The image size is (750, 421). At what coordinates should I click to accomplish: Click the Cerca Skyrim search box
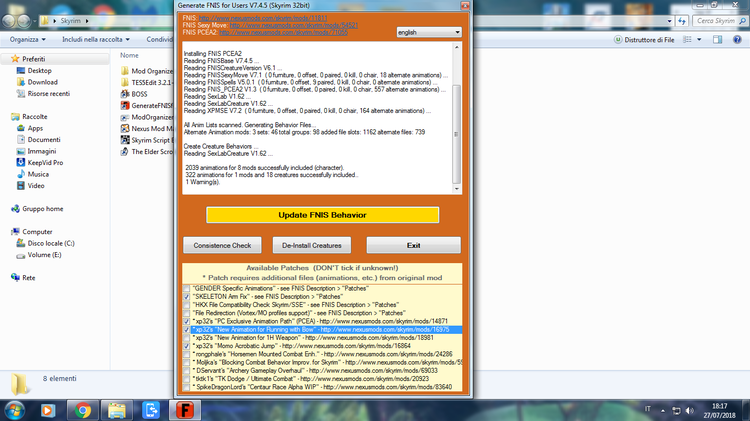tap(719, 21)
